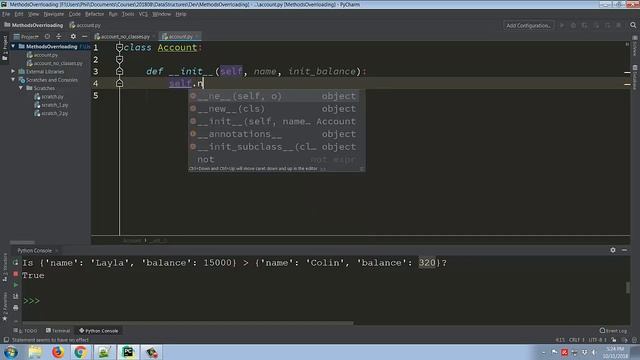
Task: Collapse the MethodsOverloading project node
Action: coord(13,47)
